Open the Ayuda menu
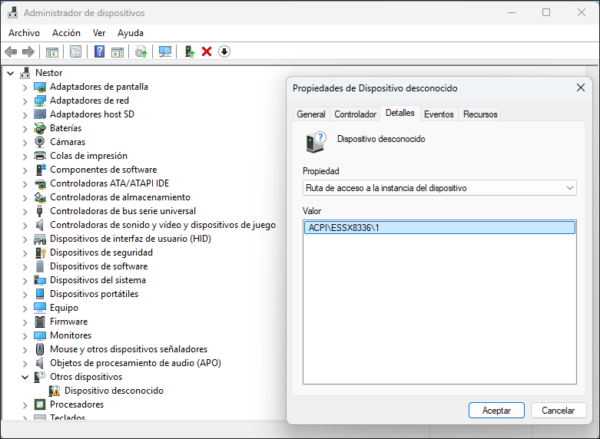This screenshot has height=439, width=600. [x=130, y=33]
